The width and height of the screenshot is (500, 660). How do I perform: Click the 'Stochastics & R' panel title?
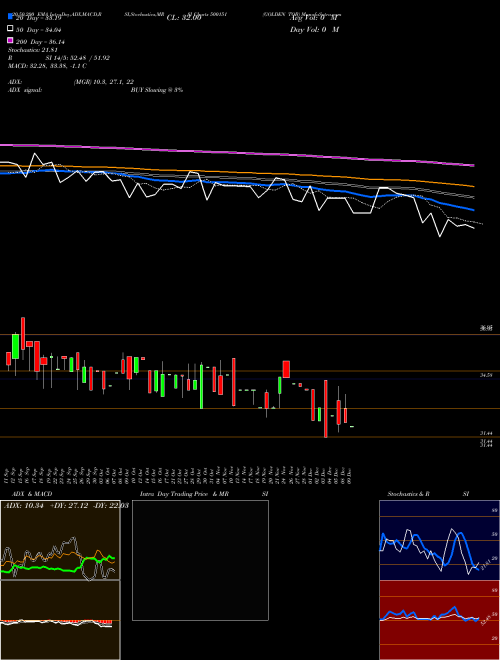(408, 494)
